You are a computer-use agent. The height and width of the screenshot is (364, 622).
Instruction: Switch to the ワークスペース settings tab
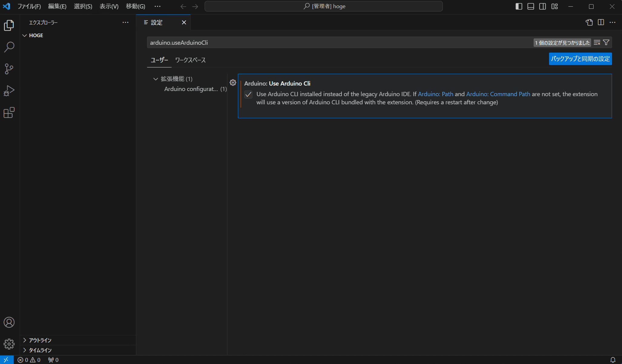coord(190,60)
